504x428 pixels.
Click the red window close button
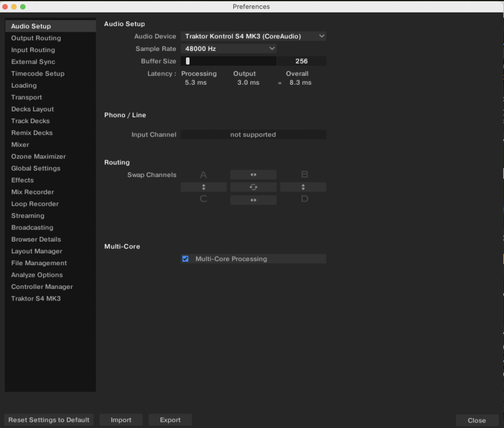pyautogui.click(x=5, y=7)
